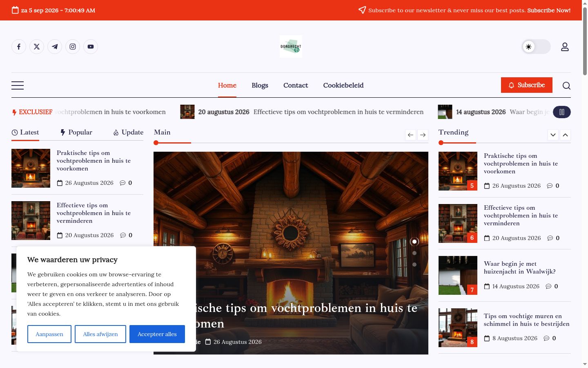Click the paper plane newsletter icon
The image size is (588, 368).
point(362,10)
